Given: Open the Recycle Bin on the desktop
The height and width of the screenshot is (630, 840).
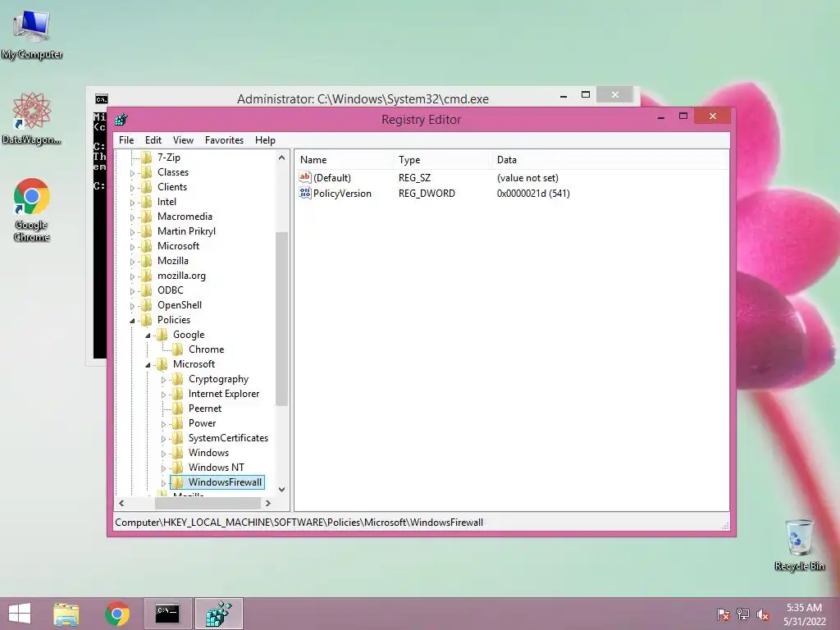Looking at the screenshot, I should pyautogui.click(x=799, y=545).
